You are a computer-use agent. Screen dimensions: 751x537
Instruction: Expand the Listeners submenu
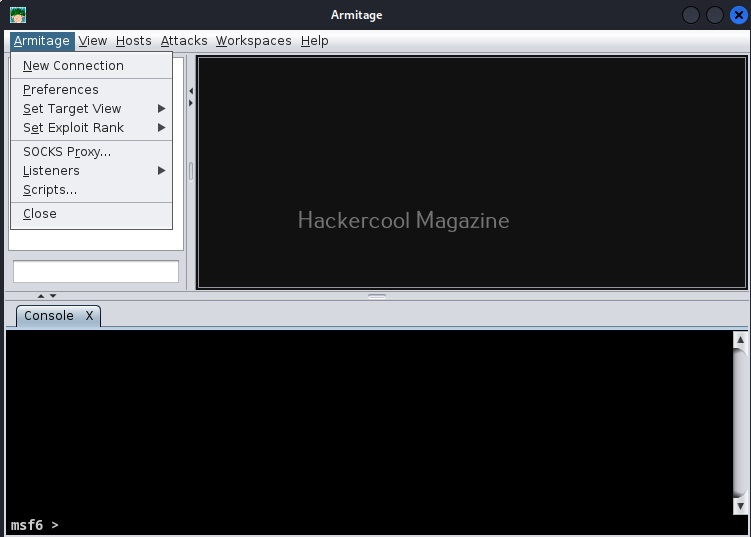pyautogui.click(x=91, y=171)
